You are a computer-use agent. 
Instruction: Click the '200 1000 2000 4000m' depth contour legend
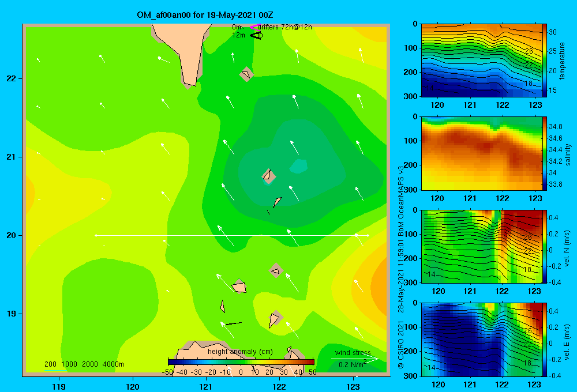(x=84, y=364)
